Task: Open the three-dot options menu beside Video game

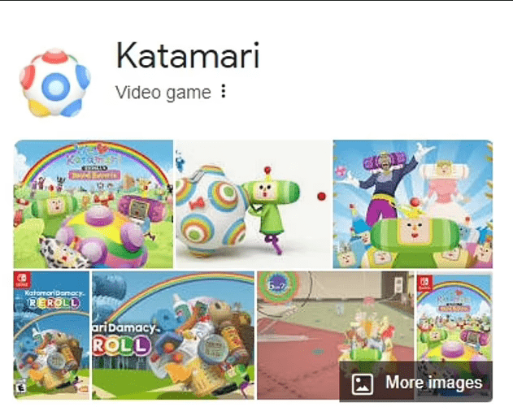Action: coord(223,91)
